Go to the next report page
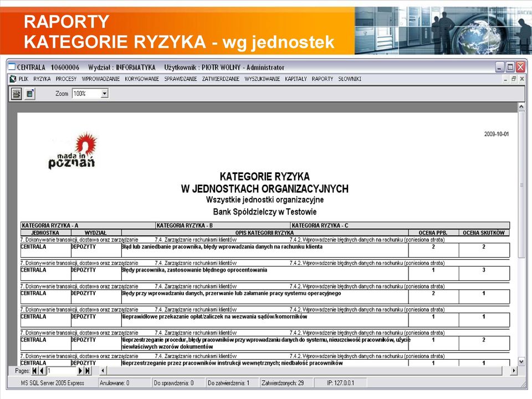 tap(80, 371)
